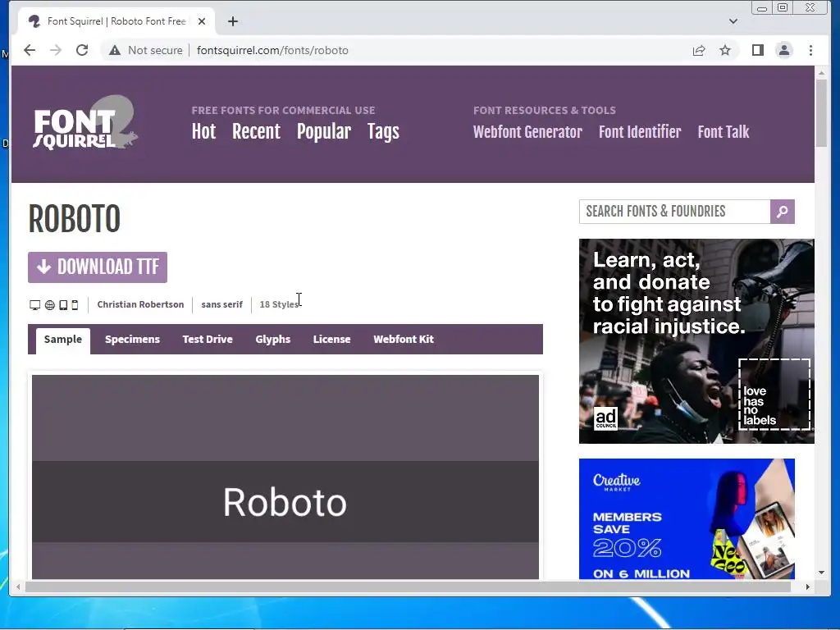Image resolution: width=840 pixels, height=630 pixels.
Task: Click the 18 Styles link
Action: point(279,304)
